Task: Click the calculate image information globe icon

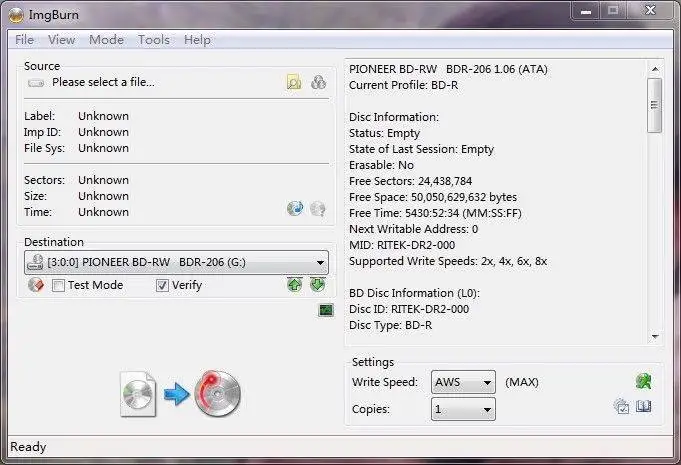Action: [295, 209]
